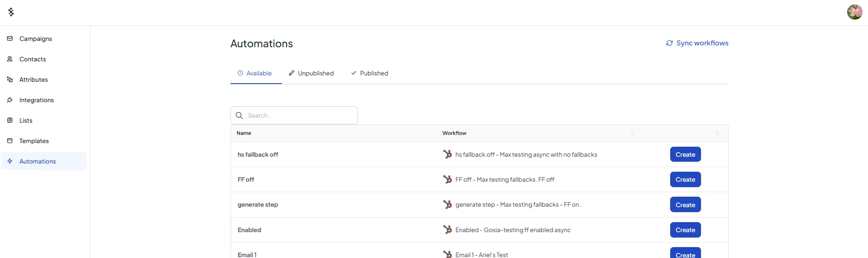Click the search magnifier icon

(x=240, y=115)
